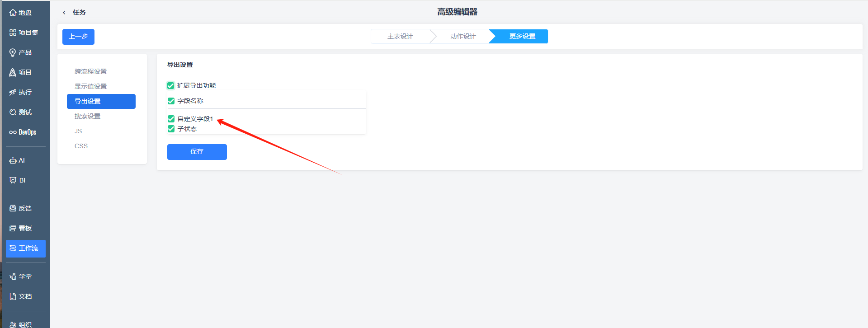The width and height of the screenshot is (868, 328).
Task: Open the 执行 sprint icon
Action: tap(13, 92)
